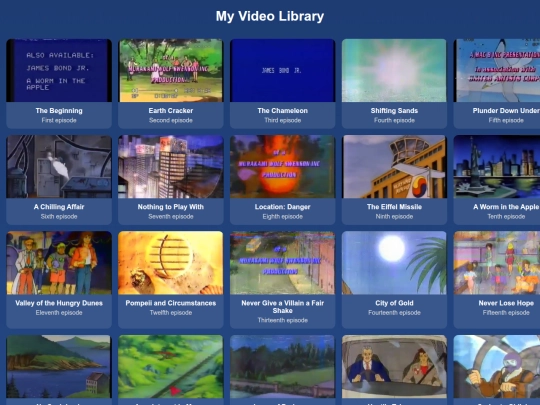Click the City of Gold title
The height and width of the screenshot is (405, 540).
[394, 303]
